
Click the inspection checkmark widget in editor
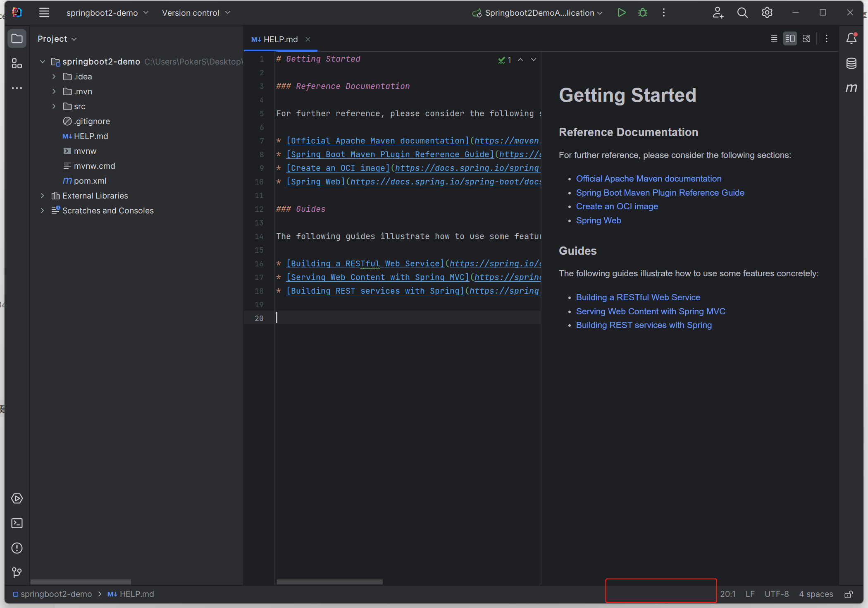tap(505, 60)
